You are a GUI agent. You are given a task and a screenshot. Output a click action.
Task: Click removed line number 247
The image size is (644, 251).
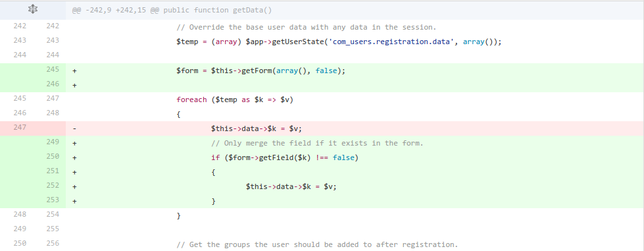tap(20, 127)
